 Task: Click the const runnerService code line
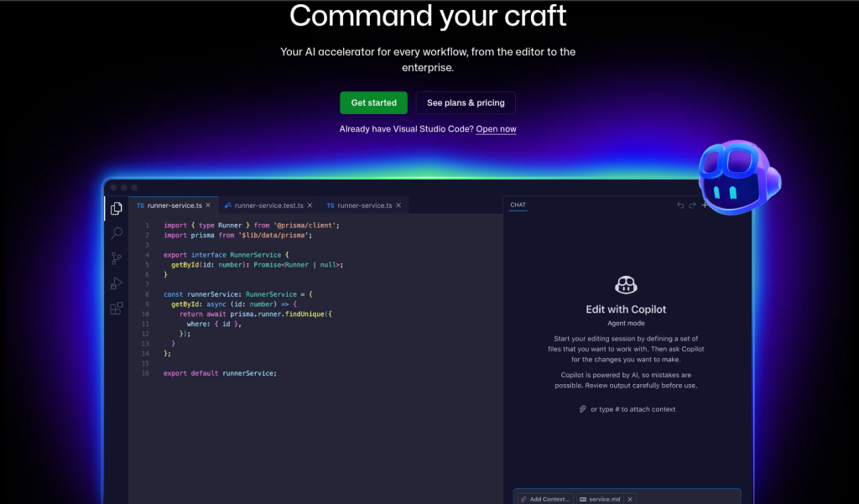point(237,294)
